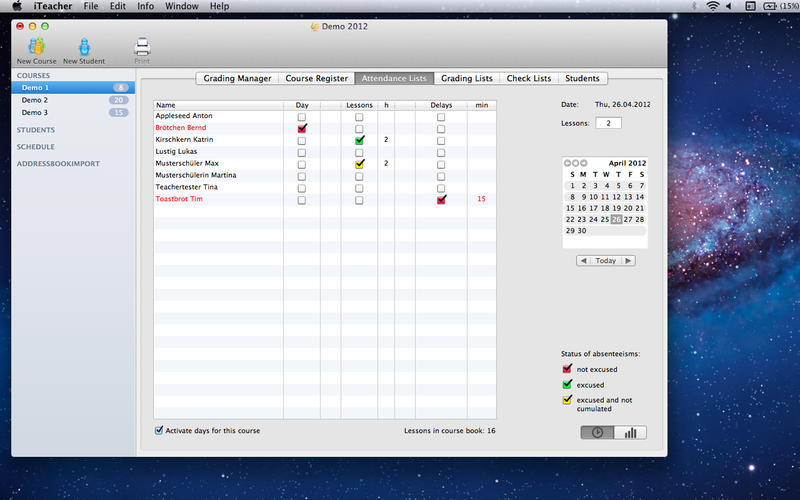Open the Info menu
Image resolution: width=800 pixels, height=500 pixels.
[145, 6]
